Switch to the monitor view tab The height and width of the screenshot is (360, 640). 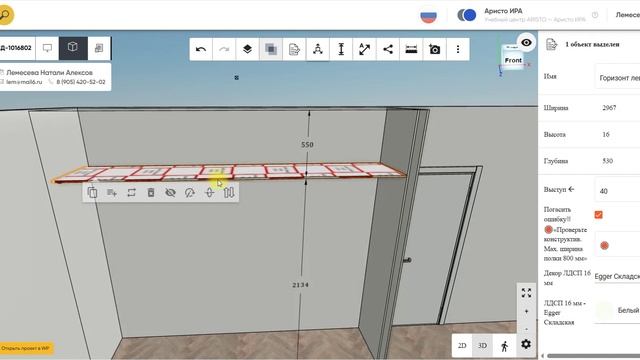(x=47, y=48)
